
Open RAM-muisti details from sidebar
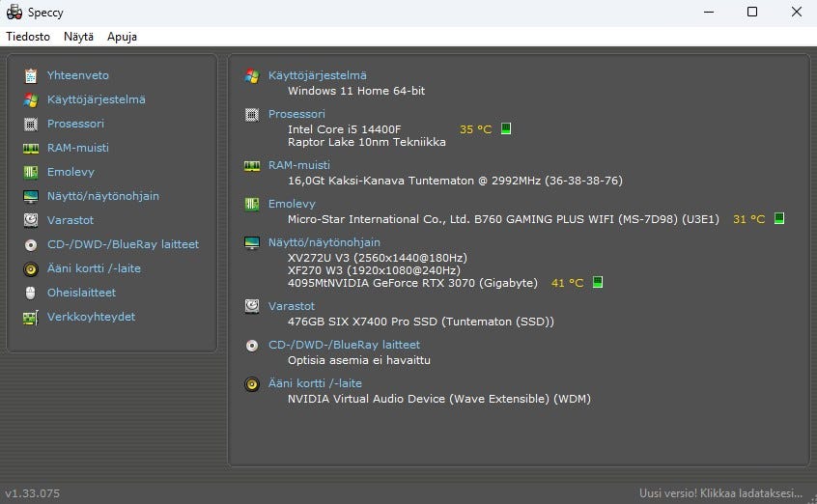coord(78,148)
